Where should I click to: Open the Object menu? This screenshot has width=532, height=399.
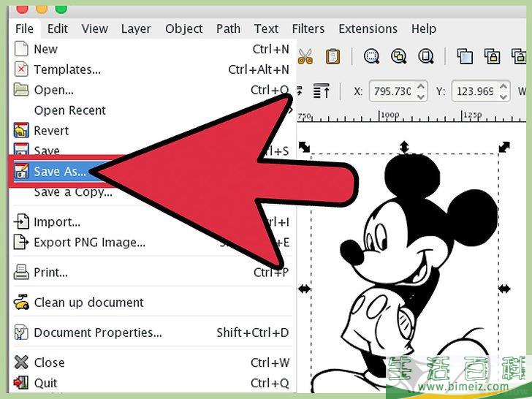tap(184, 28)
